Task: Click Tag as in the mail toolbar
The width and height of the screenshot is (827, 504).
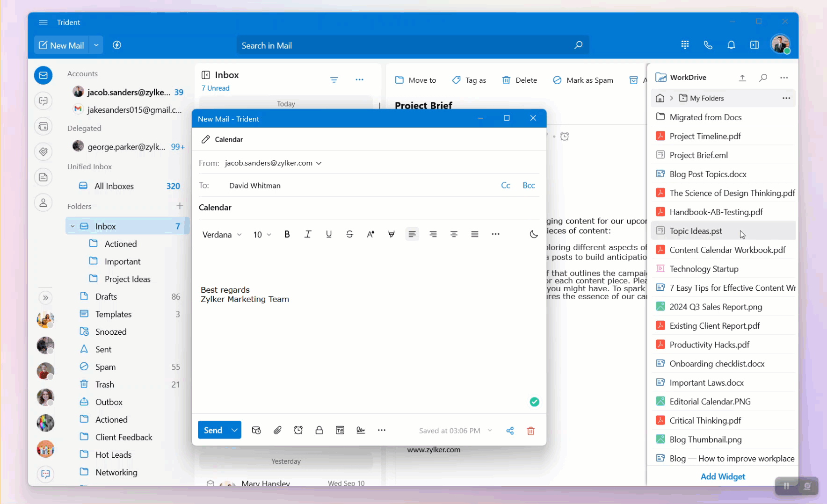Action: click(x=469, y=80)
